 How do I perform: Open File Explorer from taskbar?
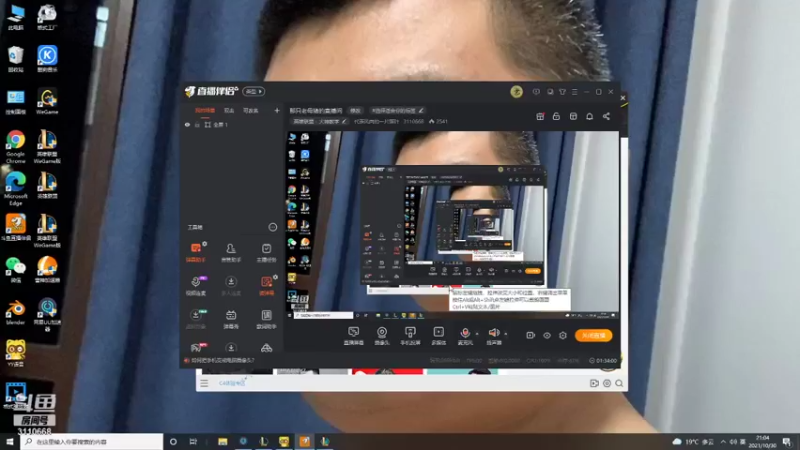click(222, 442)
